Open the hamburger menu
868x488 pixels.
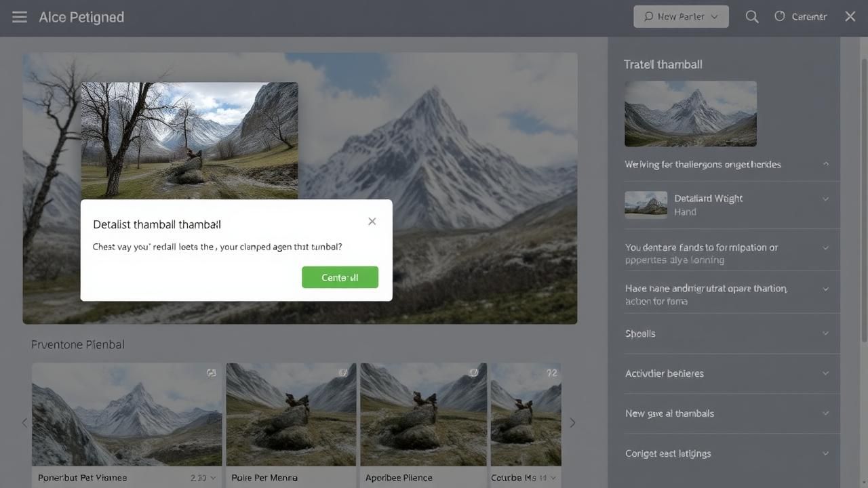coord(20,17)
